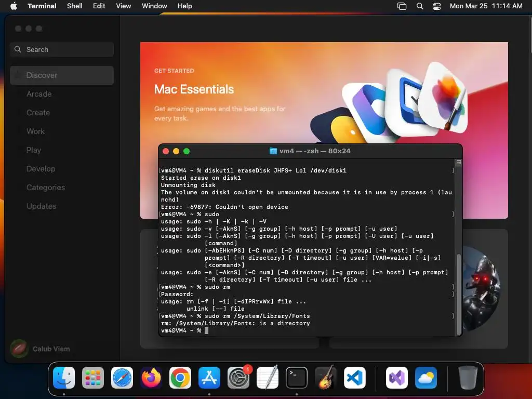Viewport: 532px width, 399px height.
Task: Click the 'Unmounting disk' line in Terminal
Action: click(x=188, y=185)
